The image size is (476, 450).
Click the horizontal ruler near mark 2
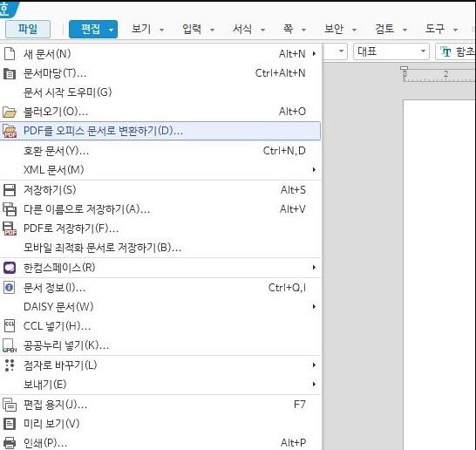[x=445, y=74]
